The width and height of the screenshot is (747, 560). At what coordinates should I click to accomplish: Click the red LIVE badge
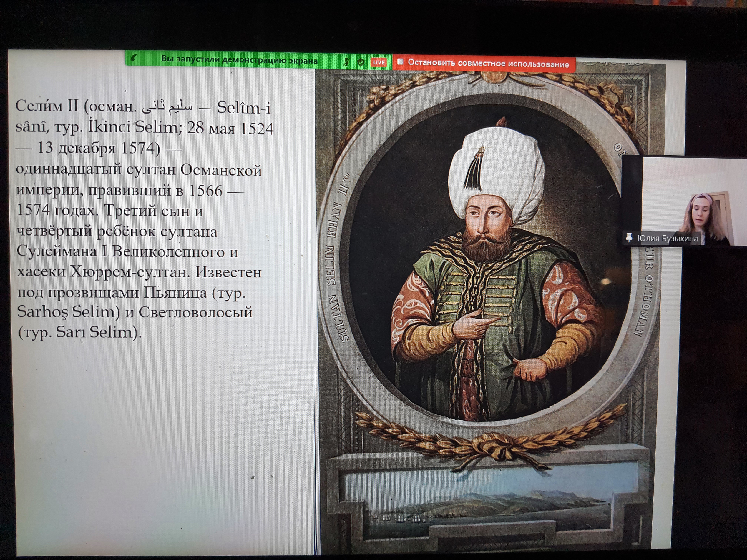(x=379, y=62)
